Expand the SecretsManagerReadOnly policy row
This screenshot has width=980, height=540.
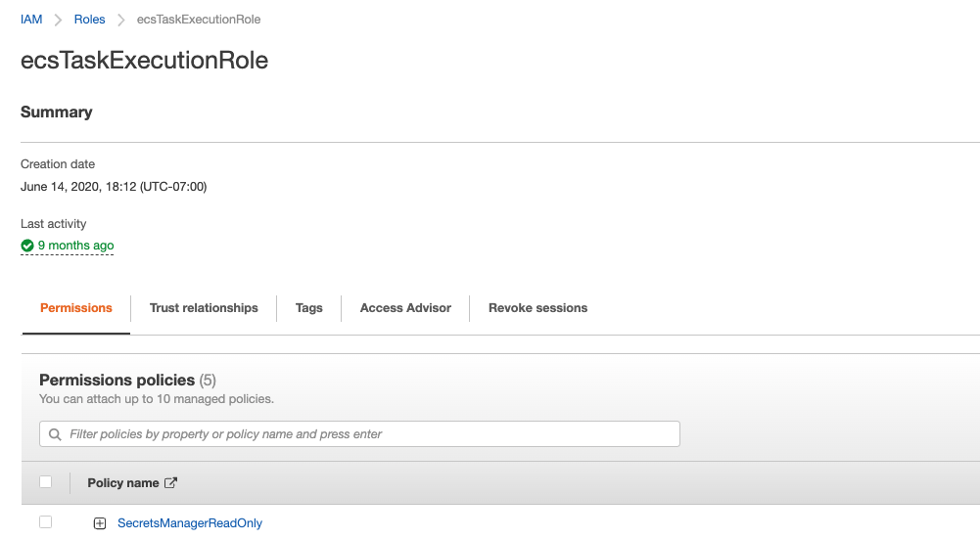(x=100, y=523)
